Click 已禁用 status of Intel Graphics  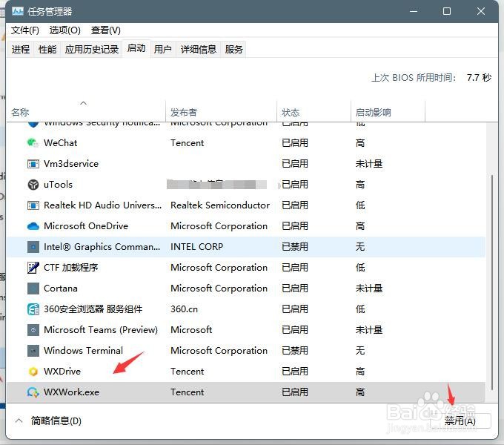pyautogui.click(x=295, y=247)
